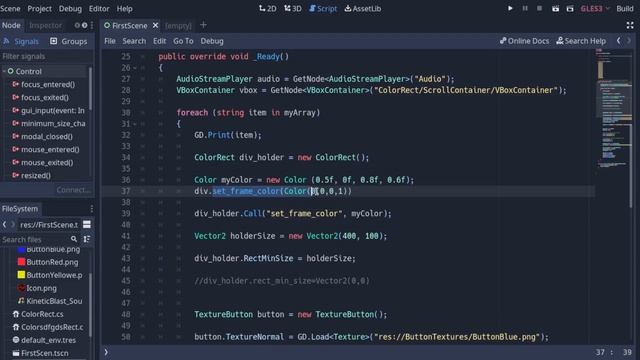
Task: Play custom scene icon
Action: [570, 9]
